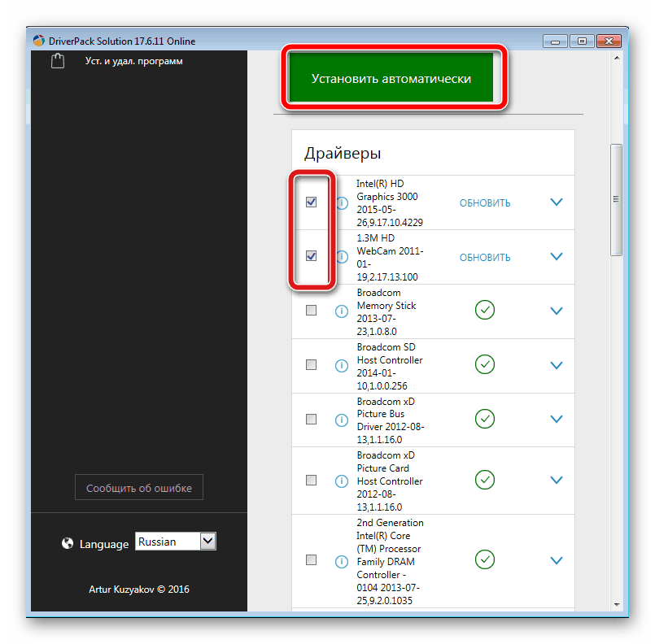Click info icon for Broadcom Memory Stick
This screenshot has height=644, width=655.
pyautogui.click(x=342, y=311)
